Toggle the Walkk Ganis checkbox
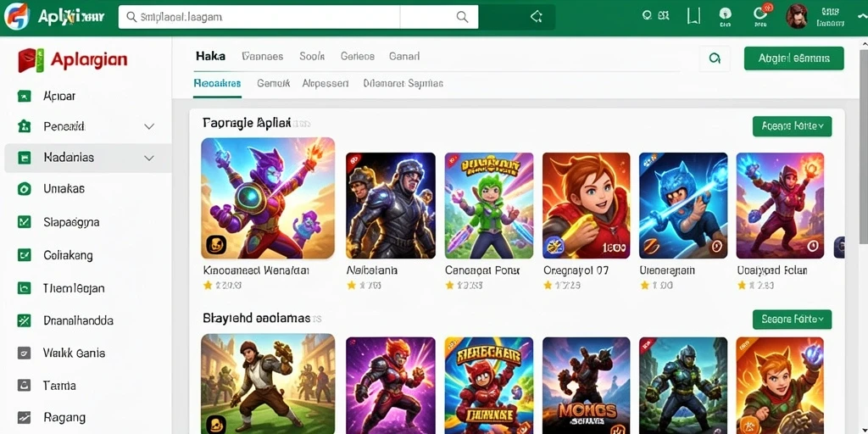Screen dimensions: 868x434 click(x=24, y=353)
